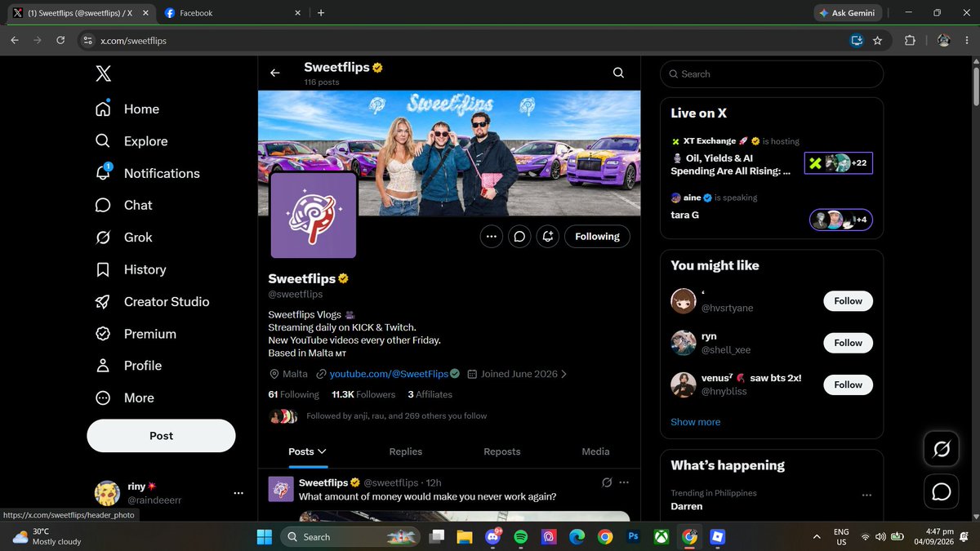Viewport: 980px width, 551px height.
Task: Click the X logo in sidebar
Action: (x=103, y=74)
